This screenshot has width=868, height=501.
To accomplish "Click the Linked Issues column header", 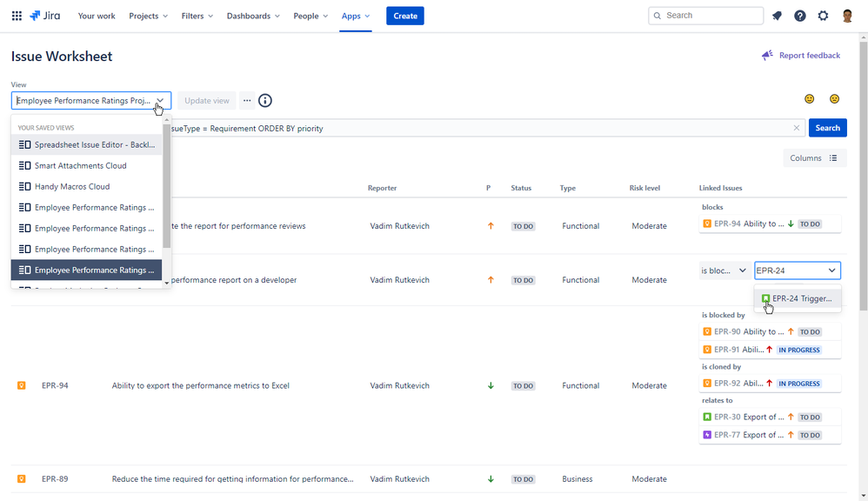I will 720,188.
